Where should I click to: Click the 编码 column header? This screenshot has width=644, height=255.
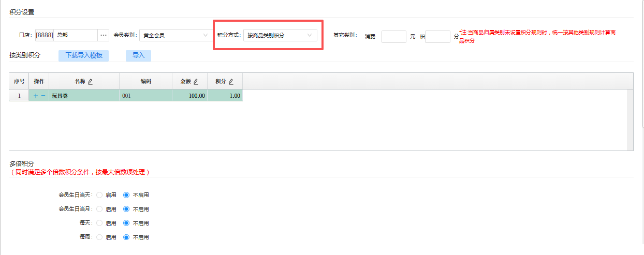click(146, 82)
